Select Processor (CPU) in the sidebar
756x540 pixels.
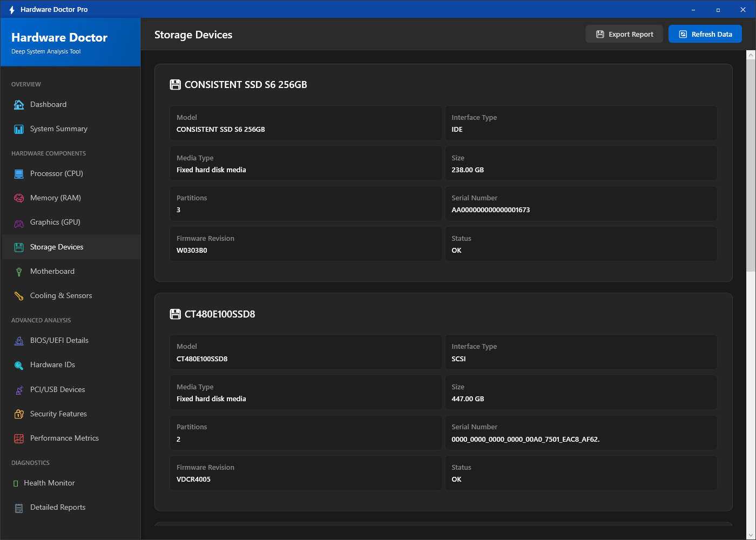(x=71, y=174)
